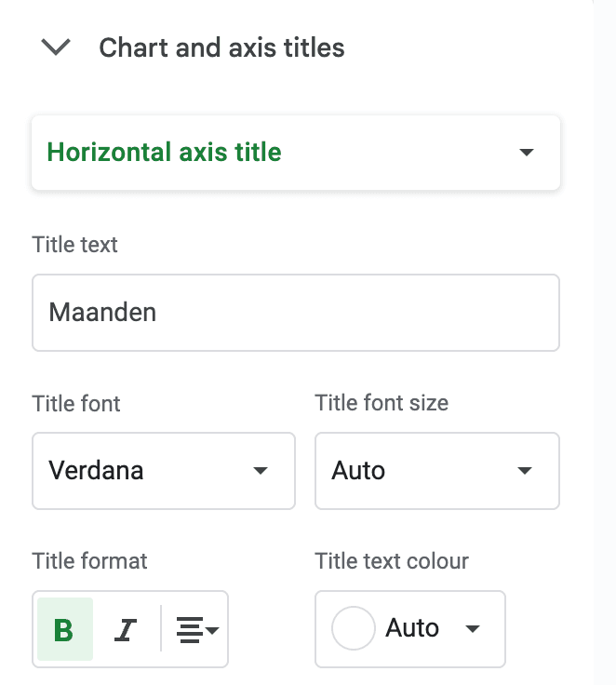Viewport: 616px width, 685px height.
Task: Click the Auto colour circle swatch
Action: point(354,629)
